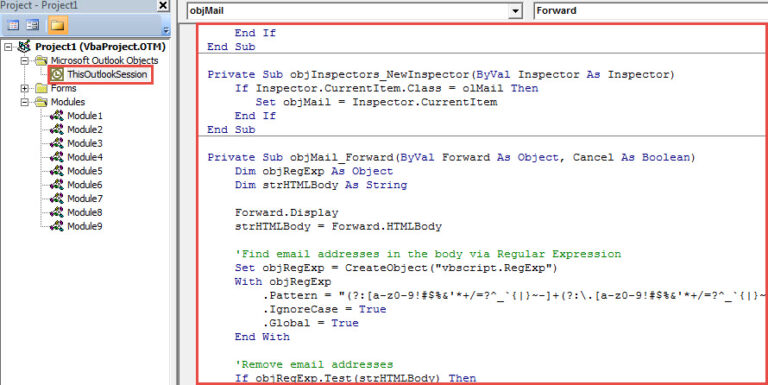This screenshot has height=385, width=768.
Task: Select the Forms folder label
Action: click(64, 88)
